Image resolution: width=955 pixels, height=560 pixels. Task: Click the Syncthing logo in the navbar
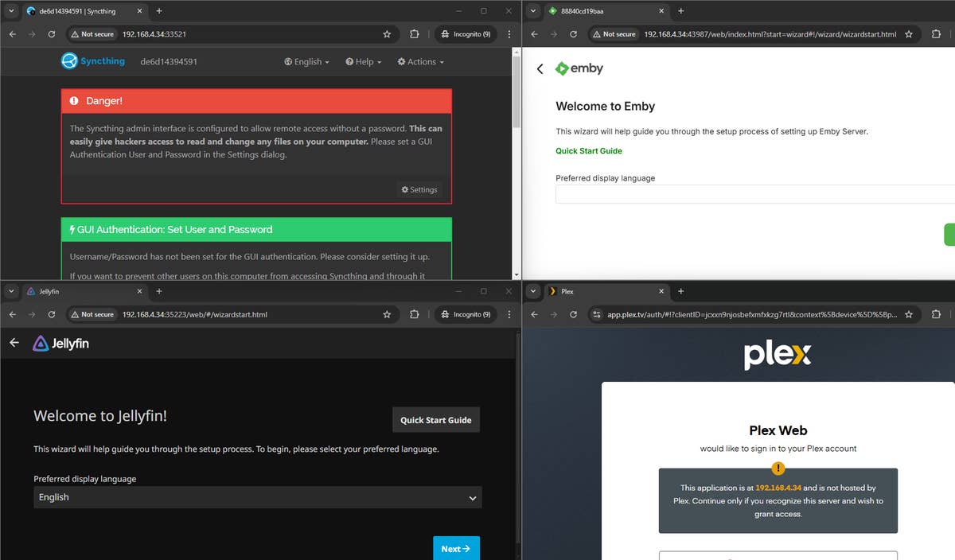click(x=93, y=61)
